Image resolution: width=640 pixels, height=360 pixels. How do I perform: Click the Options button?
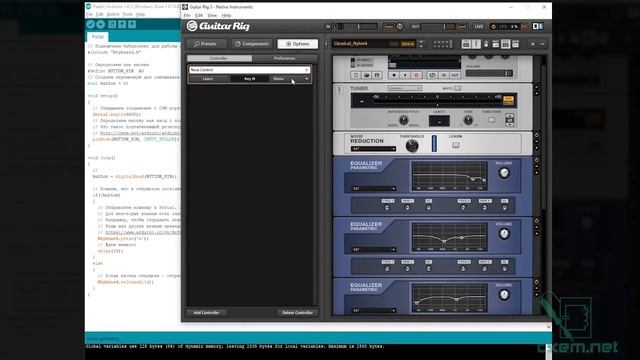point(298,44)
